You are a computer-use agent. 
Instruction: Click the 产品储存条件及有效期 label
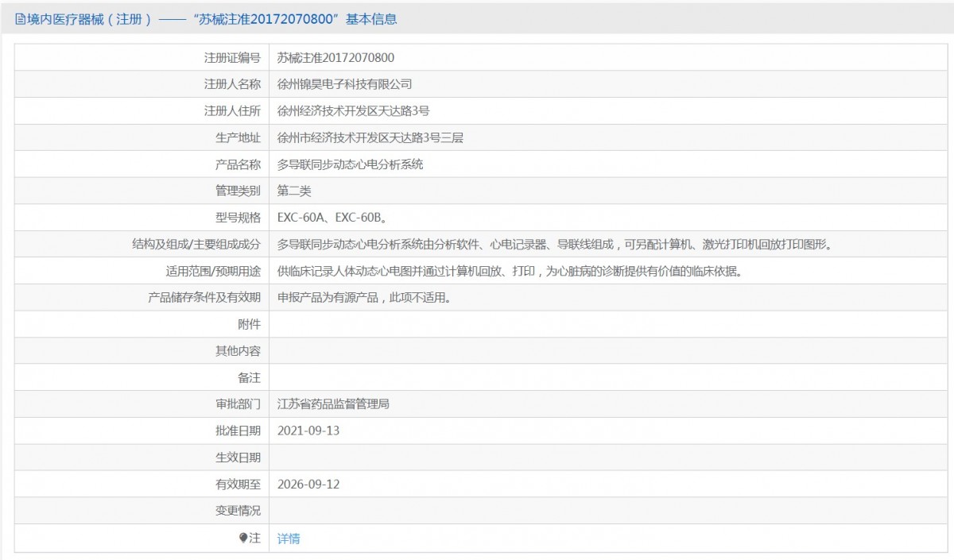(x=204, y=298)
